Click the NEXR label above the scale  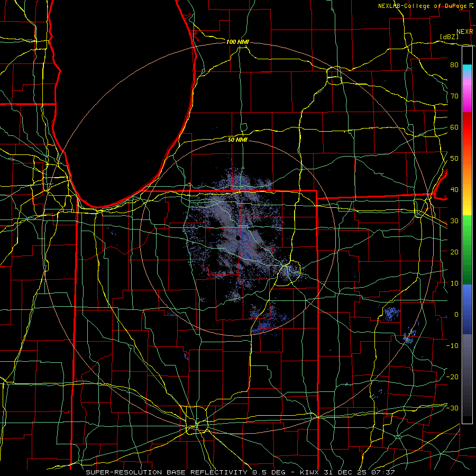464,32
